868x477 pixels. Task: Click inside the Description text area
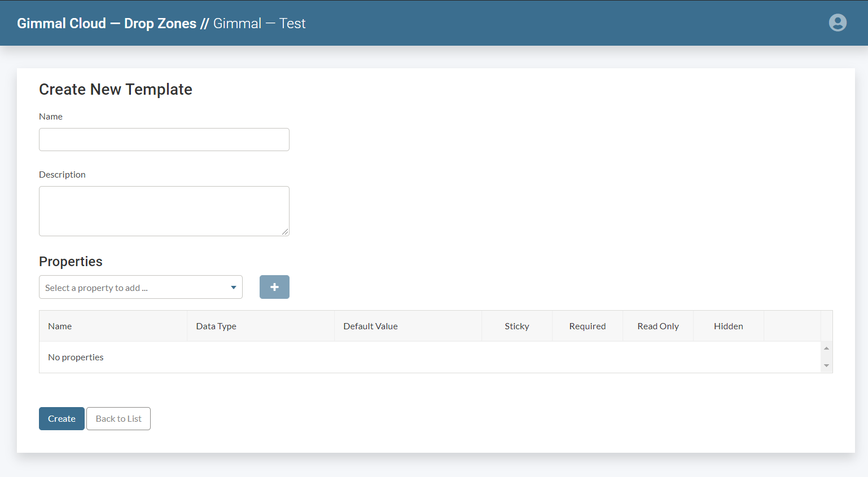[x=164, y=211]
